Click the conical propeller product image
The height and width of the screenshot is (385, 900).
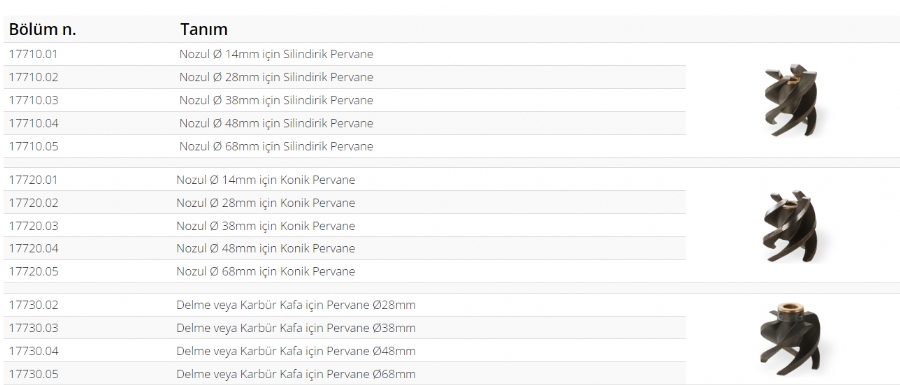(x=791, y=226)
